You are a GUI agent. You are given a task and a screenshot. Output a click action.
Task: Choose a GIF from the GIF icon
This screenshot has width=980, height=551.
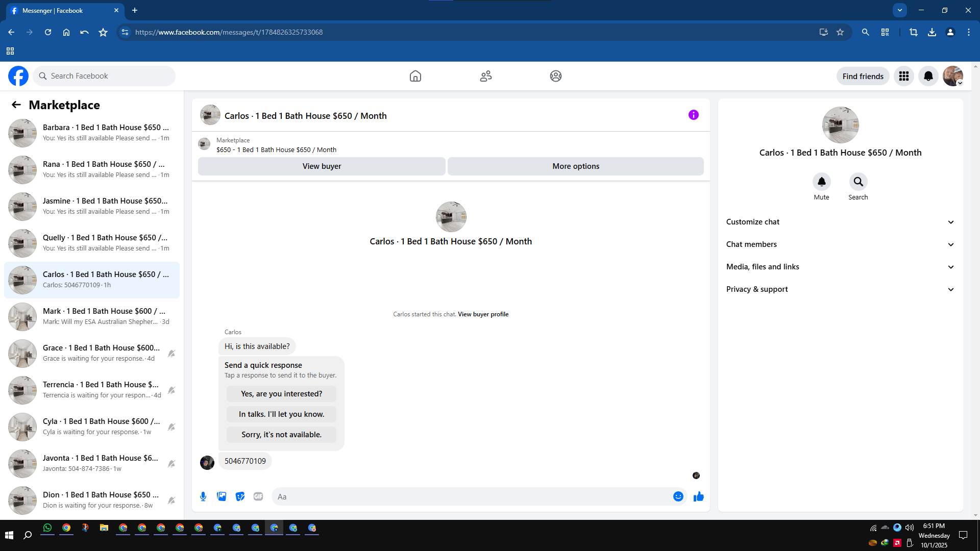click(x=258, y=496)
